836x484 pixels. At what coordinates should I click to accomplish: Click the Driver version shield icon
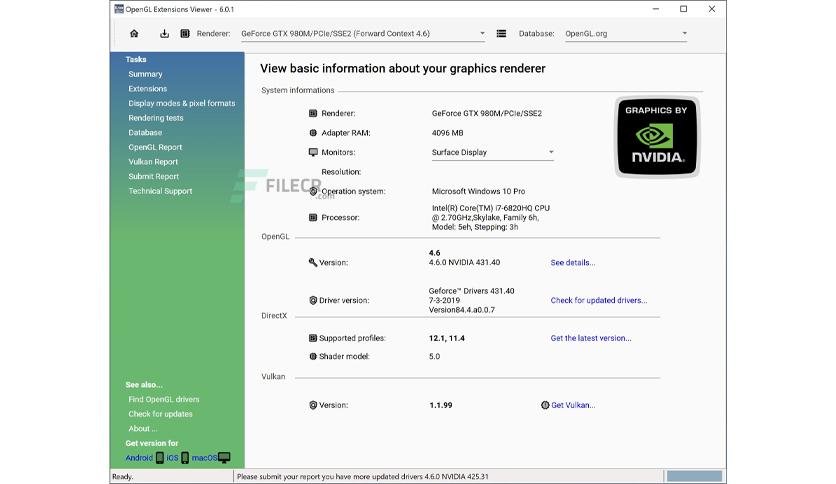pos(313,301)
